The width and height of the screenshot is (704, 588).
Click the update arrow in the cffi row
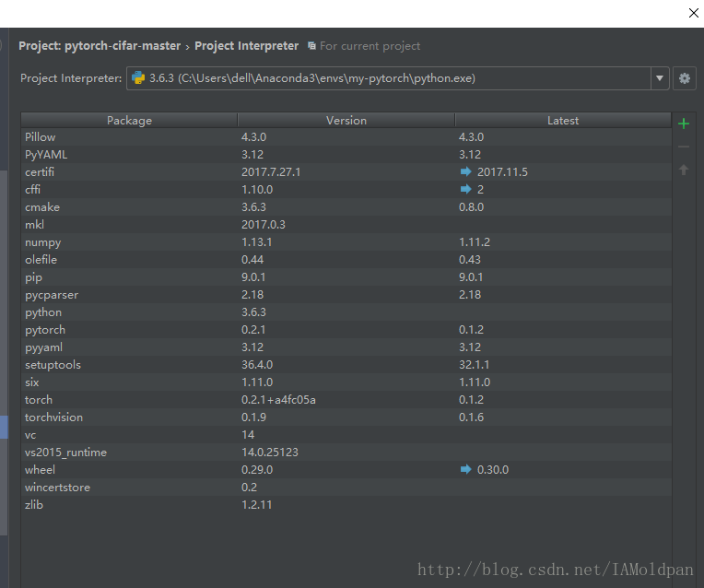(466, 189)
